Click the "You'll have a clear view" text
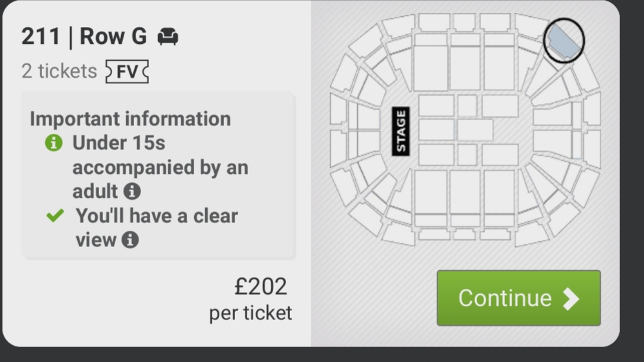This screenshot has width=644, height=362. pyautogui.click(x=157, y=216)
